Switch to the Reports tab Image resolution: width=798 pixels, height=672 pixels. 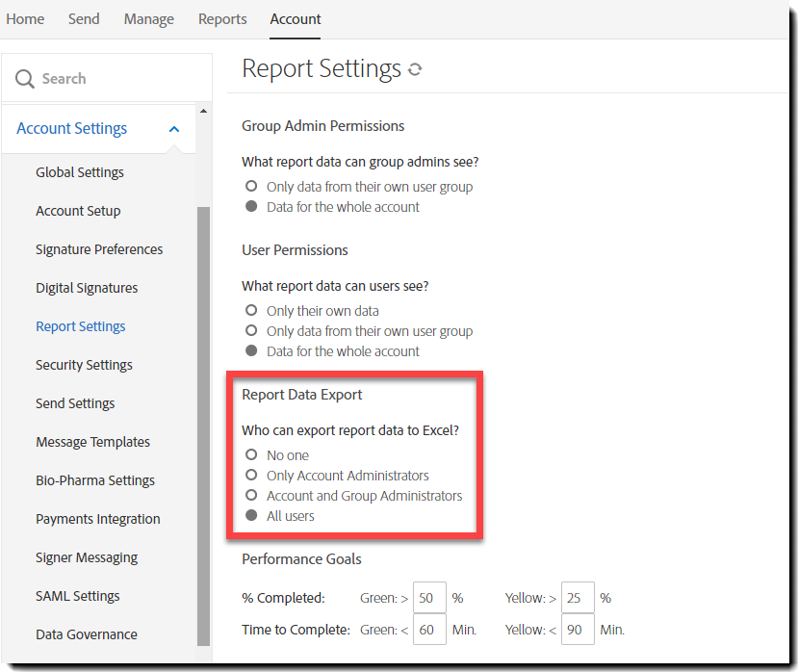(x=222, y=18)
